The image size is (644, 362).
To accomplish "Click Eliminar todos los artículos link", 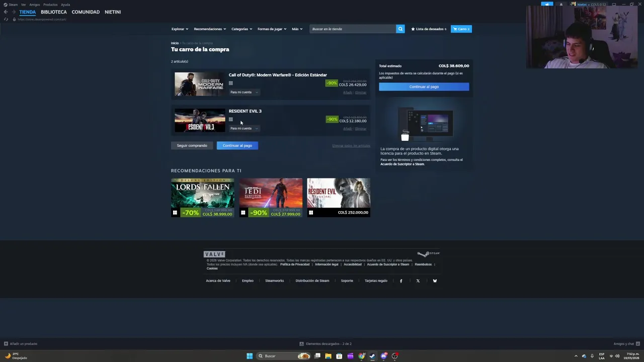I will 351,146.
